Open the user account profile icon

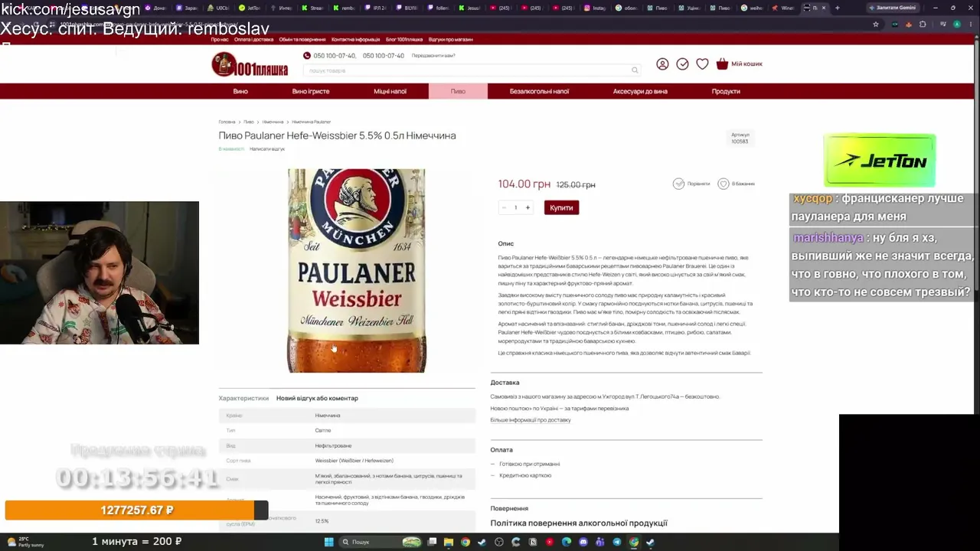pos(662,64)
